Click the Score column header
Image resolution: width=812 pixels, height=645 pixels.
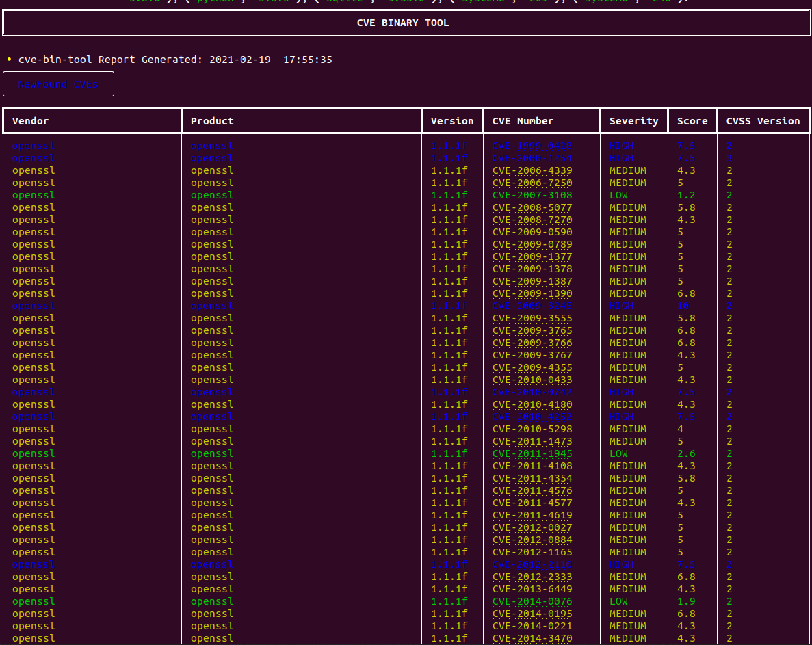(x=692, y=120)
